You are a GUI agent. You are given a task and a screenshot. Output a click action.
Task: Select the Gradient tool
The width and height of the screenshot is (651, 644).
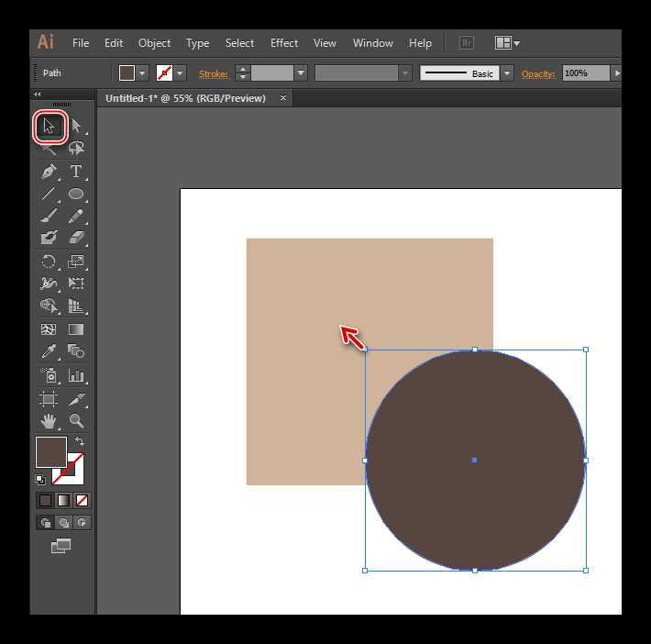point(76,330)
